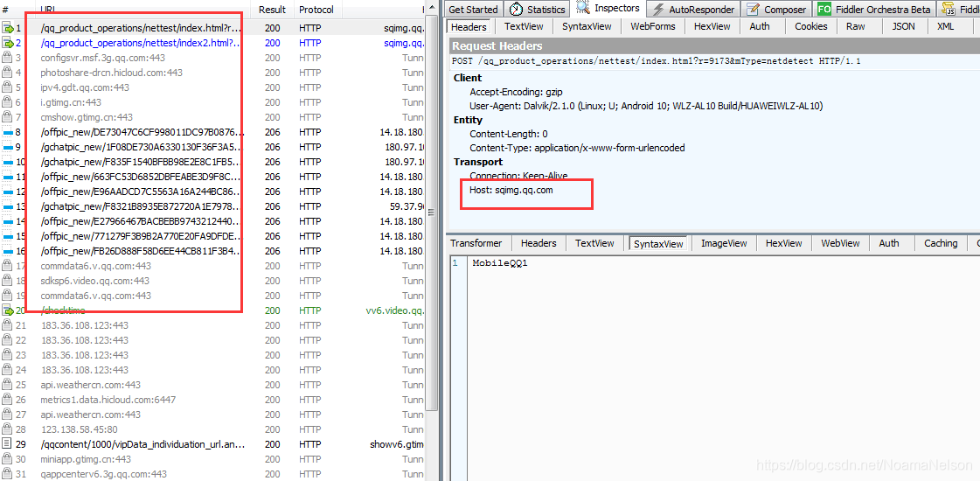980x481 pixels.
Task: Open the XML request tab
Action: pos(946,26)
